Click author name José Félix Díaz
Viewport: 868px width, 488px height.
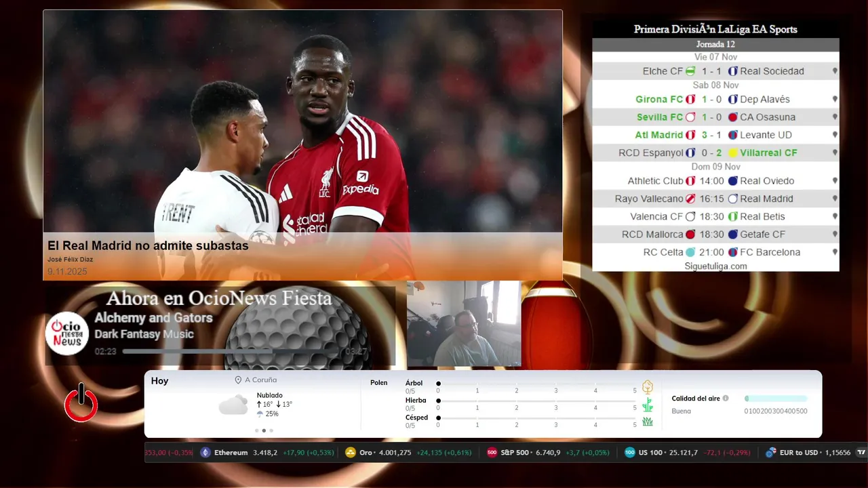[70, 260]
